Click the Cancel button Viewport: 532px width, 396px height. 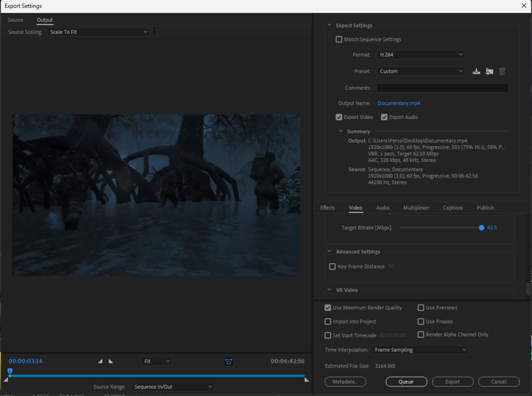coord(499,382)
